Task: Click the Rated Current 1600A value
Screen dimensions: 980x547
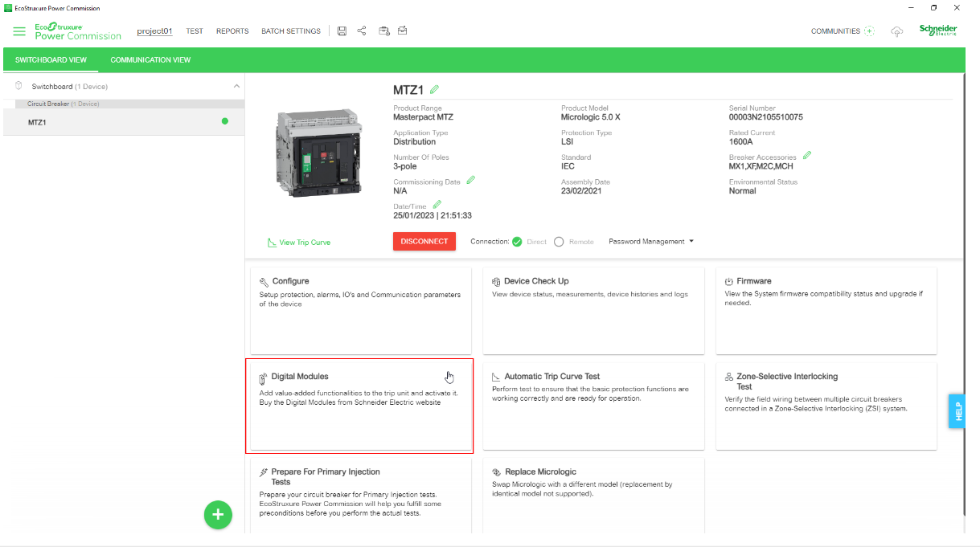Action: [740, 142]
